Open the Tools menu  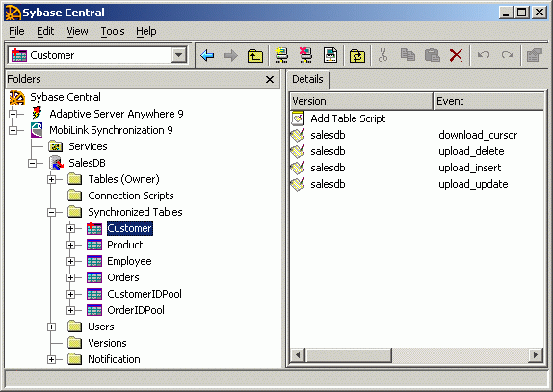[113, 31]
